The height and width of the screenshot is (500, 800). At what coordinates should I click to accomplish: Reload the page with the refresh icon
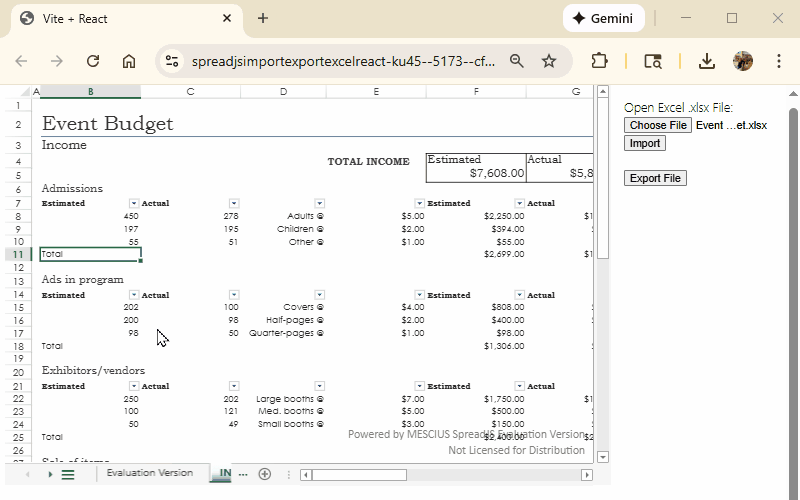click(93, 61)
